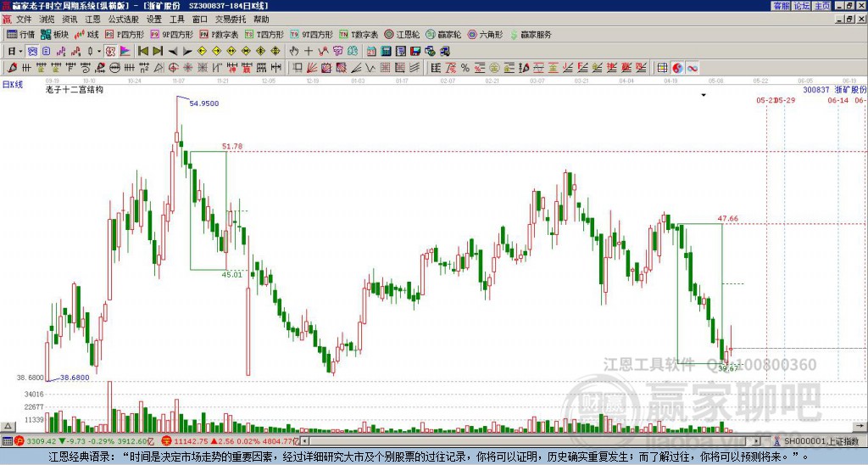Select the triangle ruler tool

[159, 68]
